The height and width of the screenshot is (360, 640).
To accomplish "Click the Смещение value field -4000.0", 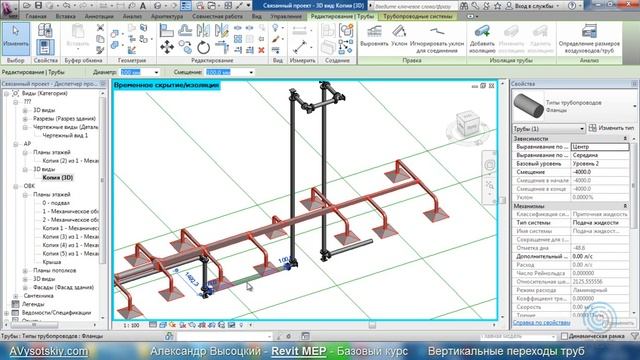I will click(600, 172).
